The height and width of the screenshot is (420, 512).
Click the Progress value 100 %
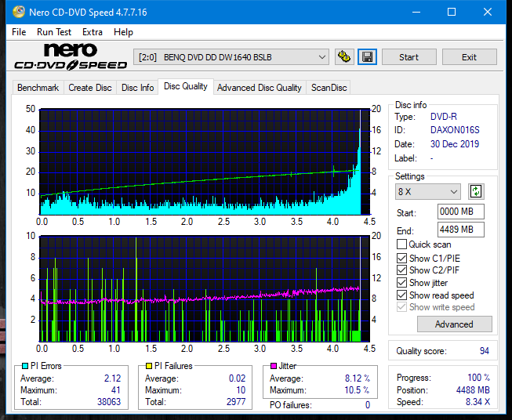click(479, 378)
